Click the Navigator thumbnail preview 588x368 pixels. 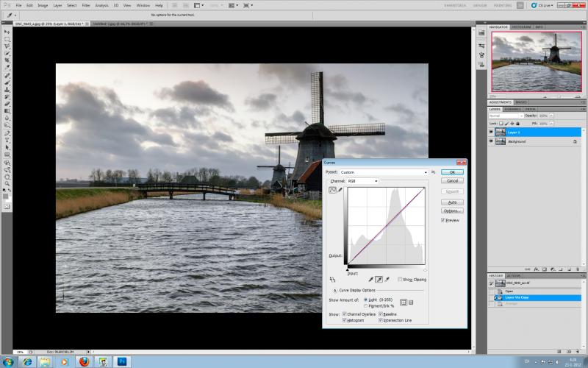coord(537,62)
